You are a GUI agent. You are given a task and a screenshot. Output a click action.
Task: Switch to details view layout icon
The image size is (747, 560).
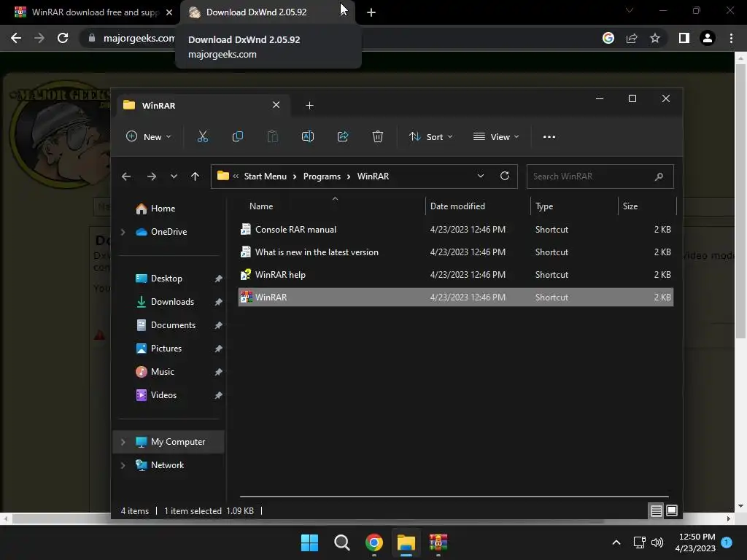(x=656, y=511)
